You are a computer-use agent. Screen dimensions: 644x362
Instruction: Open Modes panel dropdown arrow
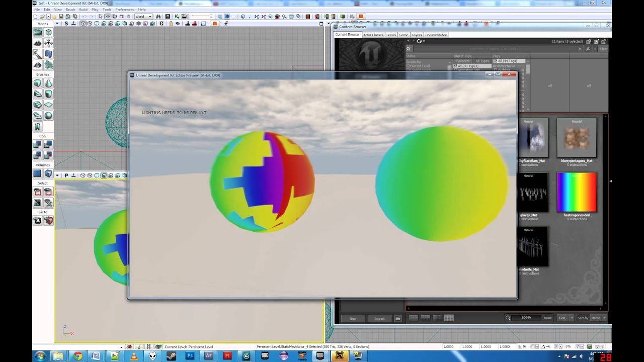[57, 24]
